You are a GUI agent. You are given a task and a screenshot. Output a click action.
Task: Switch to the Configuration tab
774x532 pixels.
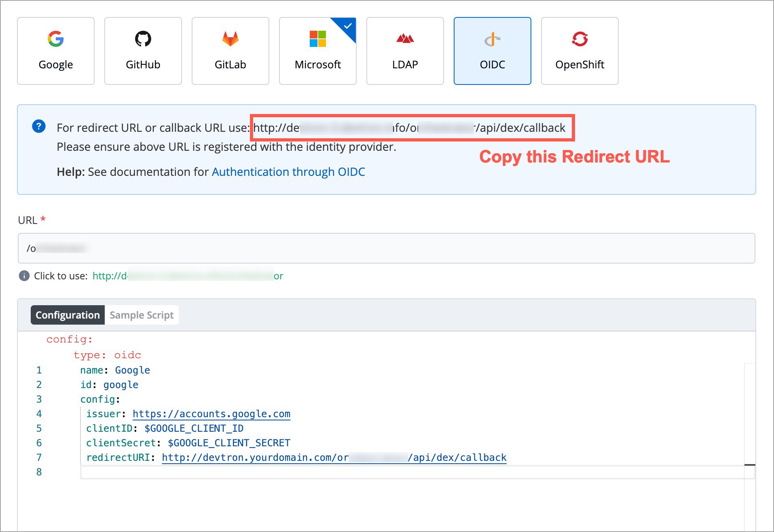[x=67, y=315]
